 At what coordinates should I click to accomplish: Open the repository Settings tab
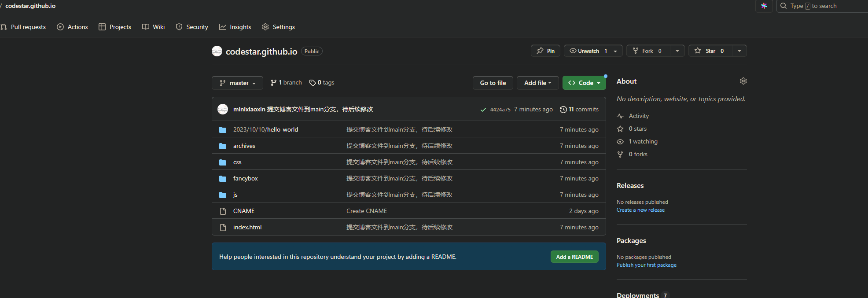tap(278, 27)
